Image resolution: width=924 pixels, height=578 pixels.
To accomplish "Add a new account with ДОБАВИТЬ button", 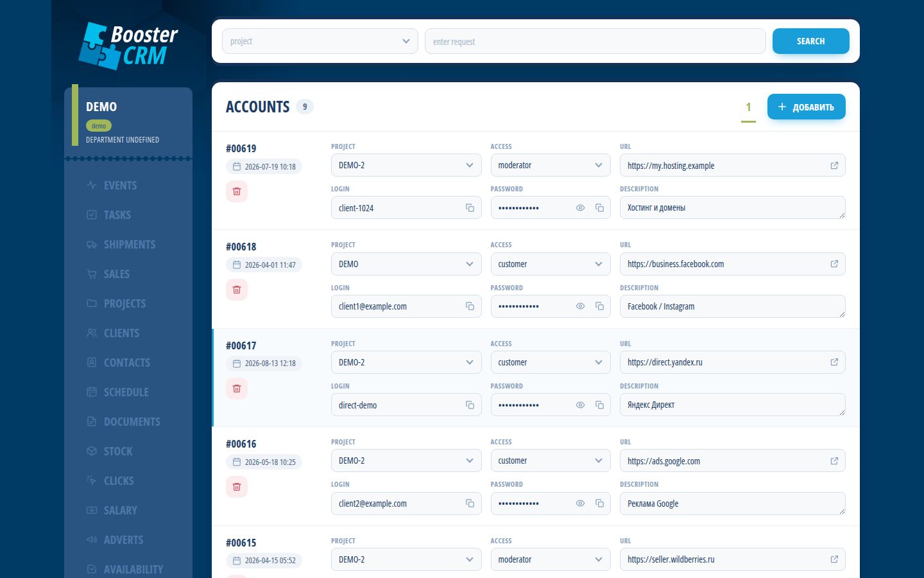I will point(807,107).
